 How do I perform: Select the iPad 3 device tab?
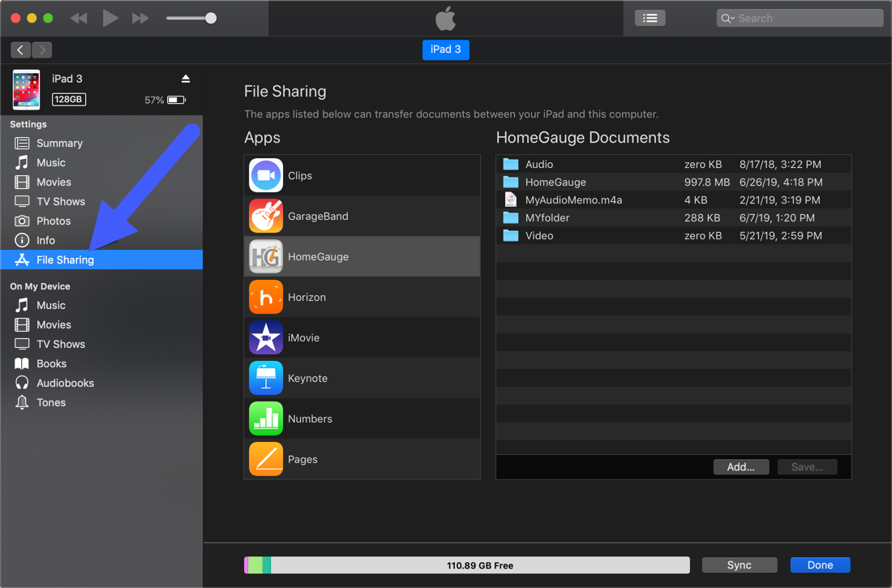[x=445, y=49]
